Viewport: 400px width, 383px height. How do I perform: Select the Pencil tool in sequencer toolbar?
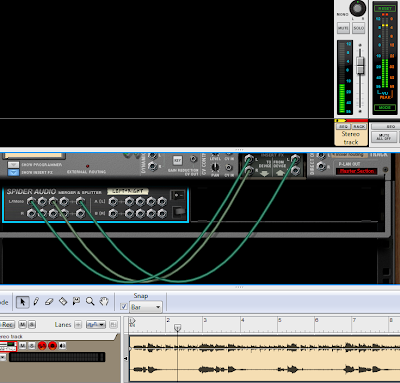coord(36,302)
